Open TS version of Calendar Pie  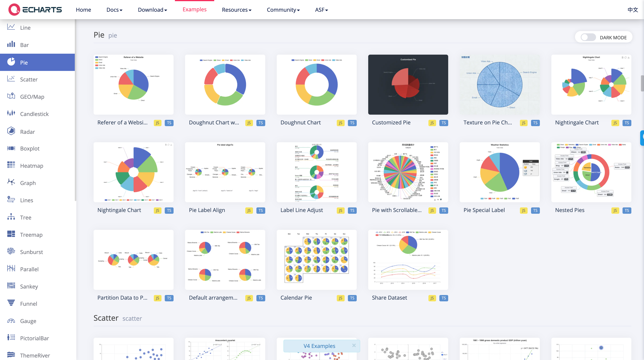pos(352,298)
